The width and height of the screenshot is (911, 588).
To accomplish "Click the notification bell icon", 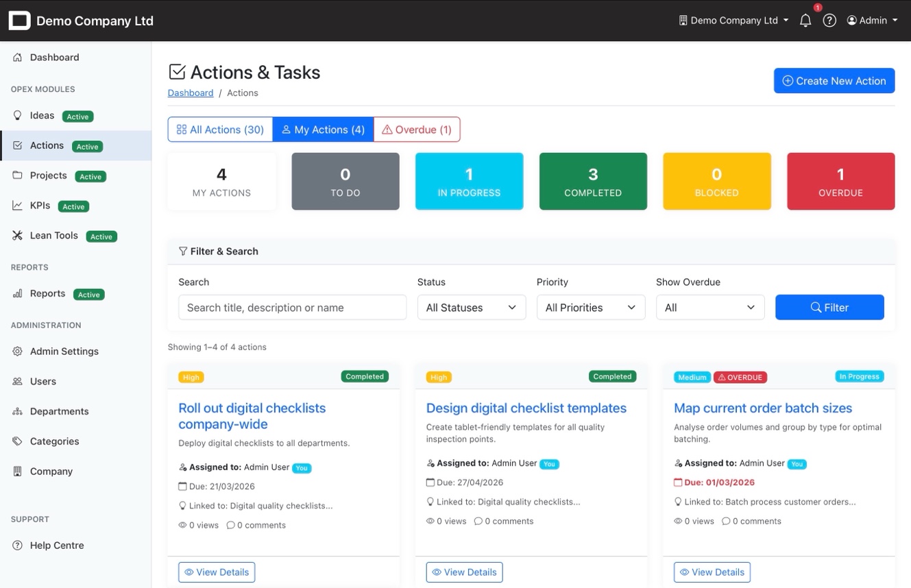I will click(805, 21).
